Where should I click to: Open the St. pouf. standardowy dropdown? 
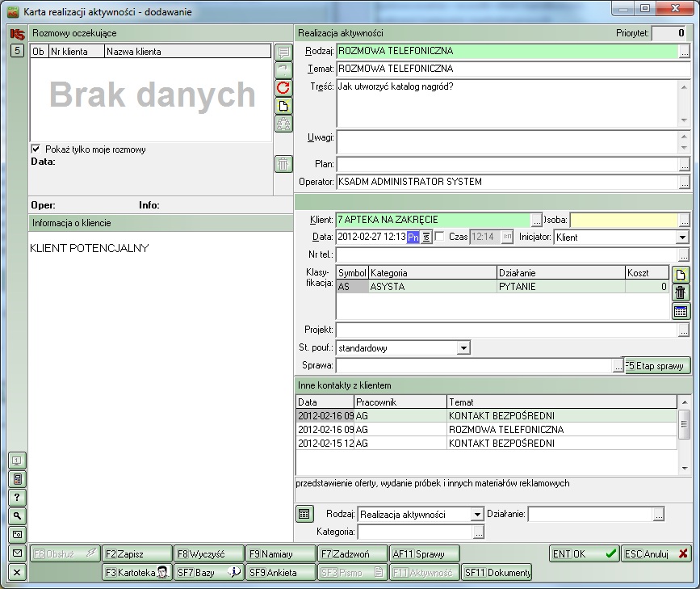[463, 348]
